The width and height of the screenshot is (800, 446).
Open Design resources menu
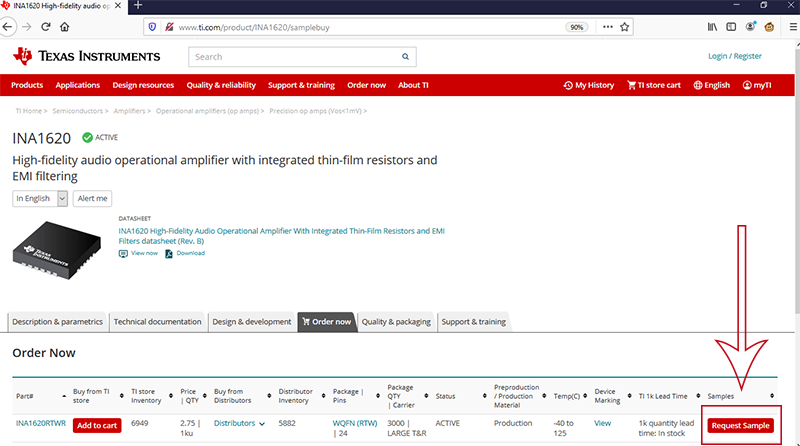tap(143, 85)
